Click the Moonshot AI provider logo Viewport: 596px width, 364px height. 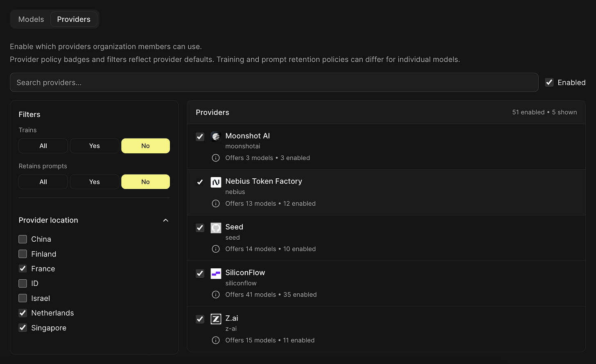pos(216,136)
